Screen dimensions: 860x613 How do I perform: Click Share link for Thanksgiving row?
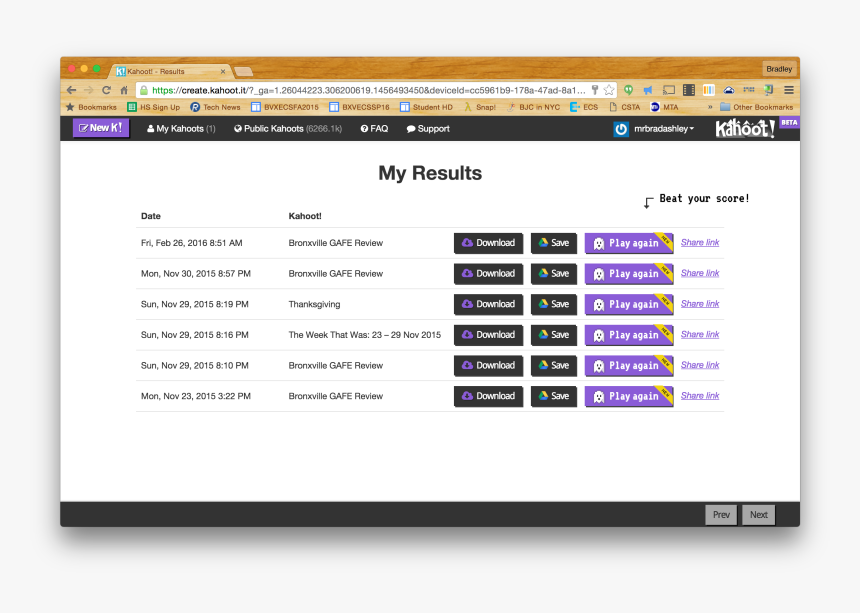pyautogui.click(x=700, y=304)
